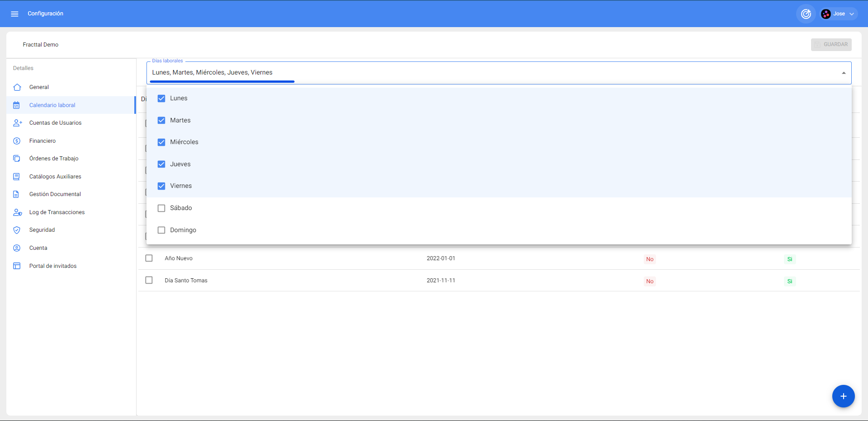Click the Financiero dollar icon
This screenshot has height=421, width=868.
pos(17,141)
